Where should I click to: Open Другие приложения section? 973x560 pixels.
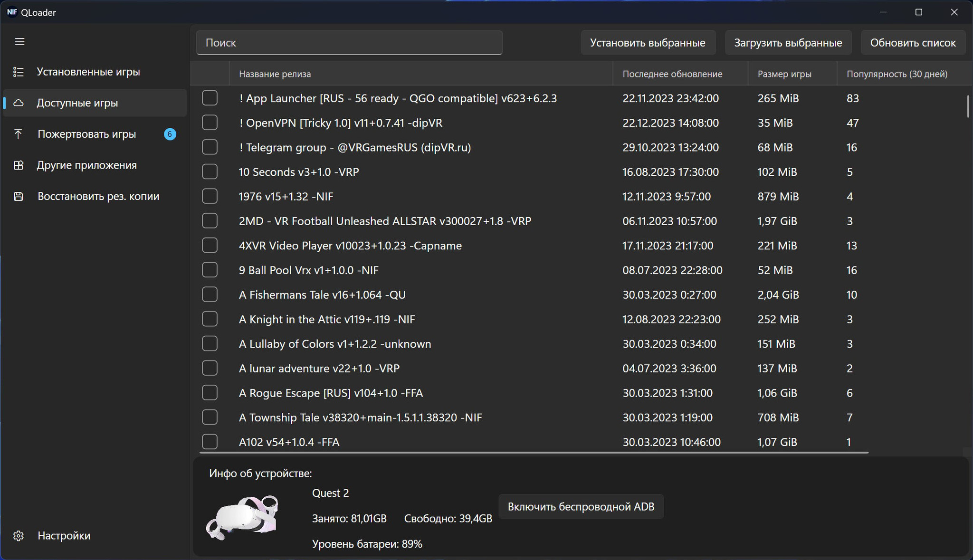(95, 165)
